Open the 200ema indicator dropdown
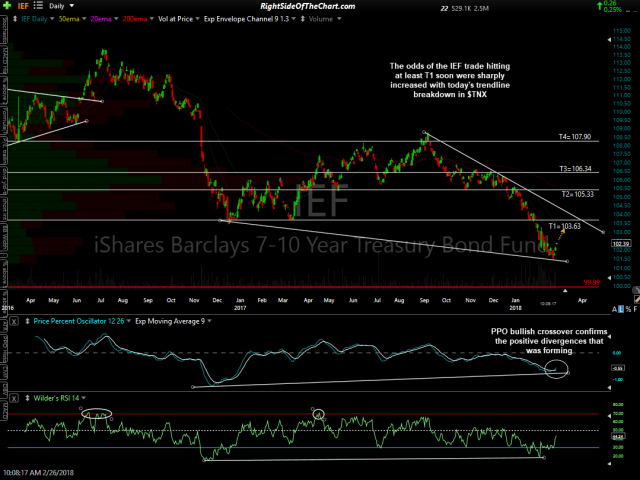Screen dimensions: 640x480 (x=151, y=19)
